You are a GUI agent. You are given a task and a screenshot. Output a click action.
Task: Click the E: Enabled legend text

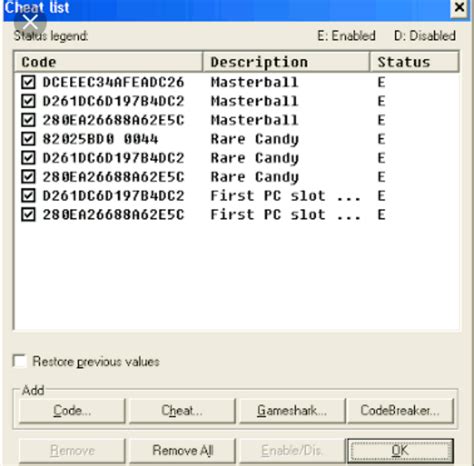point(346,36)
